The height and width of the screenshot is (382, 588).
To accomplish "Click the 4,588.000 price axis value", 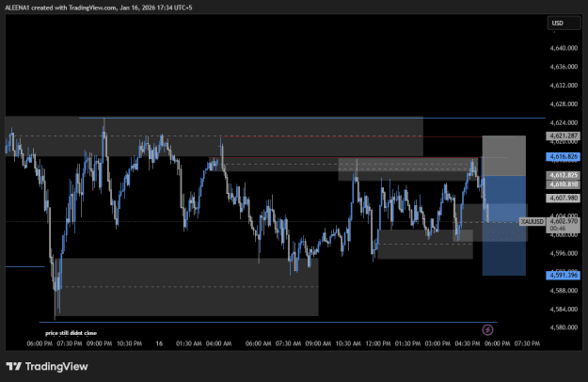I will 564,291.
